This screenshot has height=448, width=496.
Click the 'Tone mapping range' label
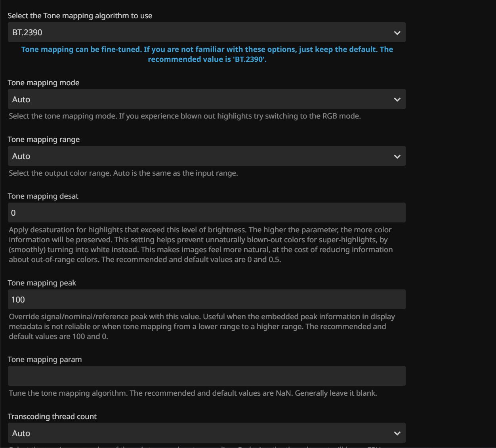pos(44,140)
